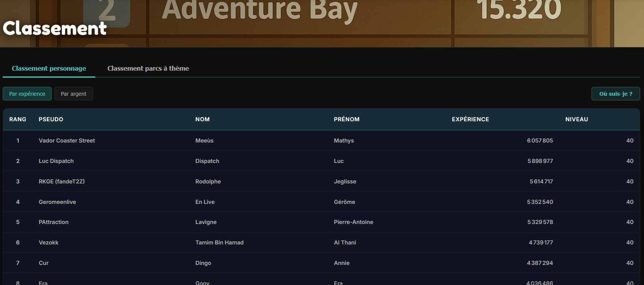Click the PSEUDO column header
The height and width of the screenshot is (285, 644).
(51, 119)
